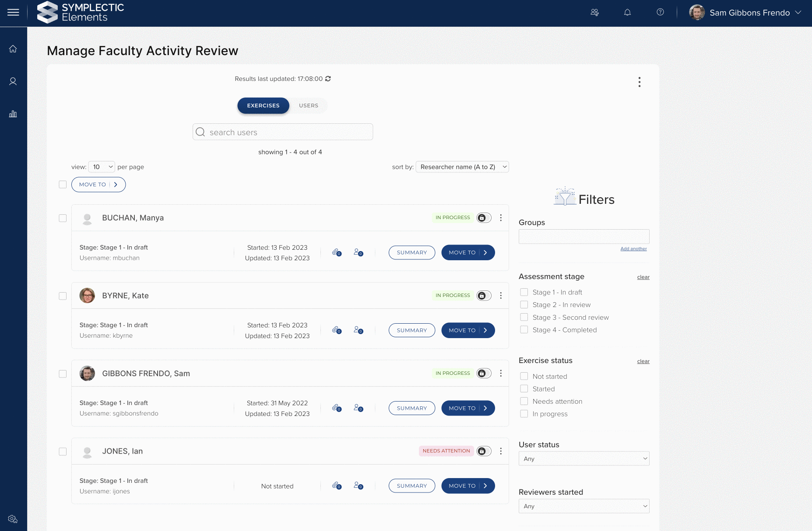Image resolution: width=812 pixels, height=531 pixels.
Task: Tick the Needs attention exercise status checkbox
Action: pos(524,402)
